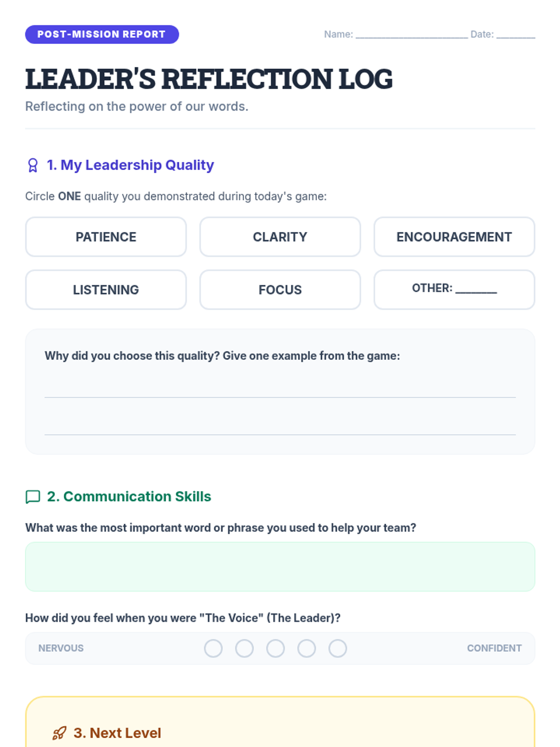
Task: Click the Date blank line
Action: point(516,35)
